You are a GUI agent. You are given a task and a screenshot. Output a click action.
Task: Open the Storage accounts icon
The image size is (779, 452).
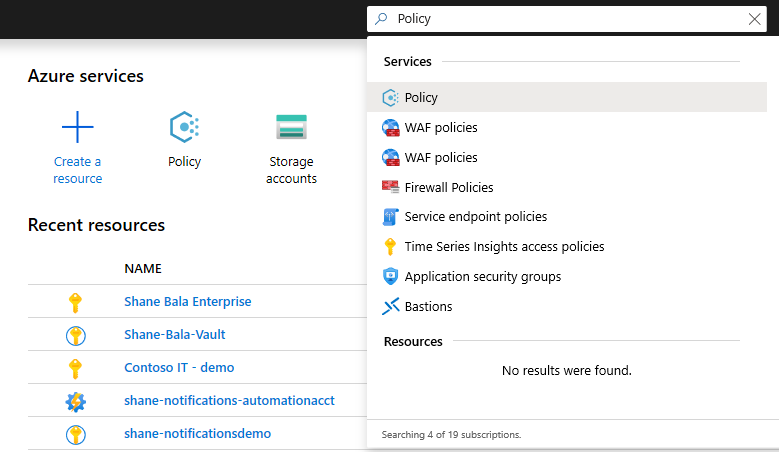[x=291, y=127]
